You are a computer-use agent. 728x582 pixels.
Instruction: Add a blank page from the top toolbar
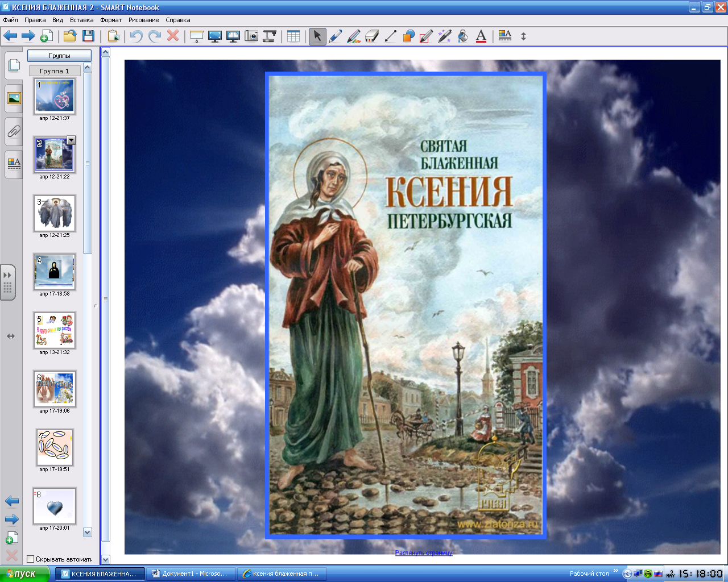[47, 36]
